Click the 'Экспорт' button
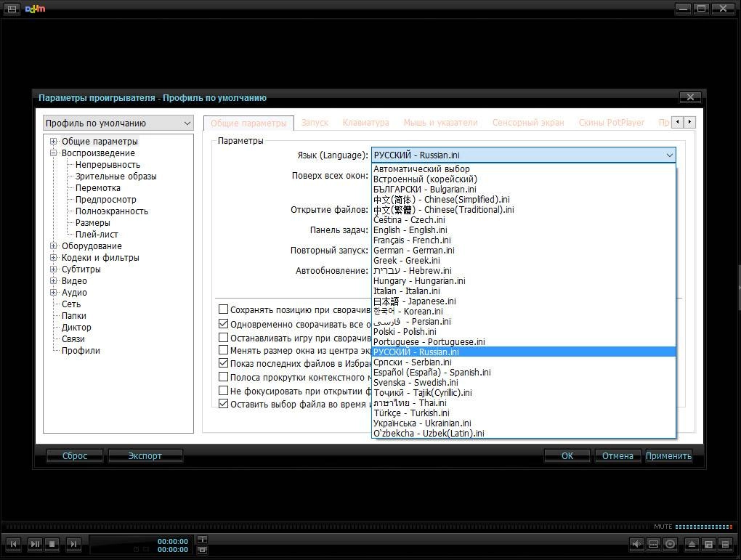The height and width of the screenshot is (560, 741). [145, 455]
